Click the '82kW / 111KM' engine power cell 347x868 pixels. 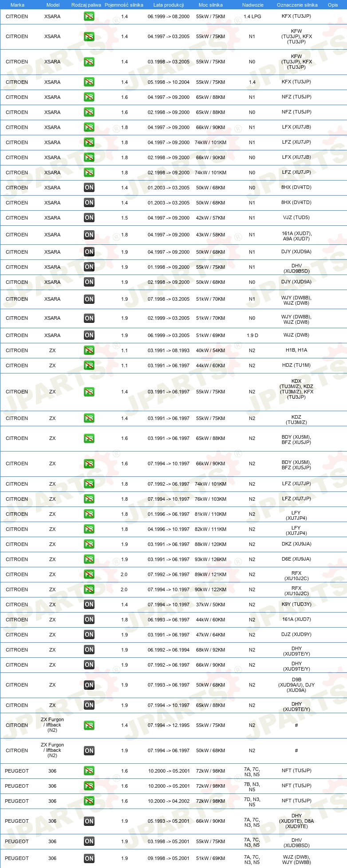[211, 529]
